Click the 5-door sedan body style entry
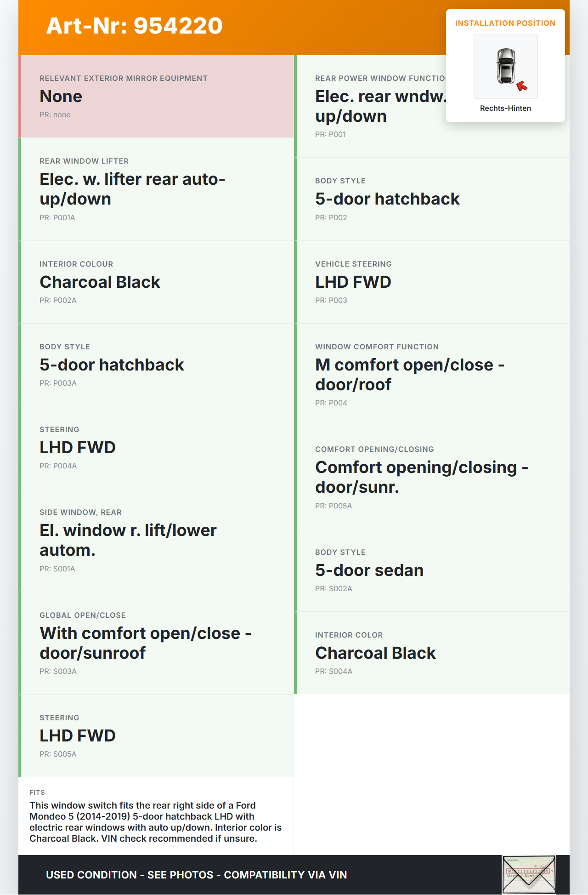Screen dimensions: 588x895 [369, 570]
